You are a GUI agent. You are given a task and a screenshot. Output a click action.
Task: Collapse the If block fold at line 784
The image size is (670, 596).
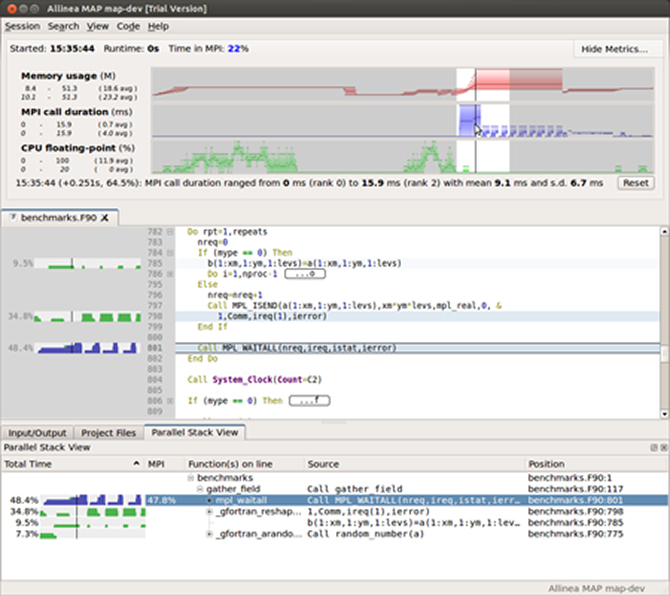click(x=169, y=253)
